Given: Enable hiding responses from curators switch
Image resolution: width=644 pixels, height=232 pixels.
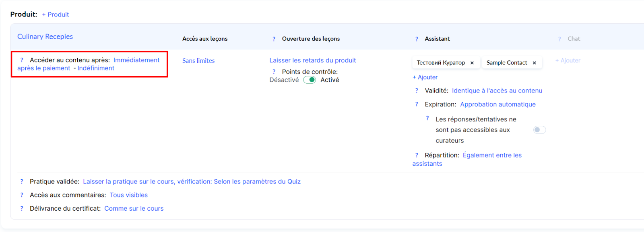Looking at the screenshot, I should click(539, 130).
